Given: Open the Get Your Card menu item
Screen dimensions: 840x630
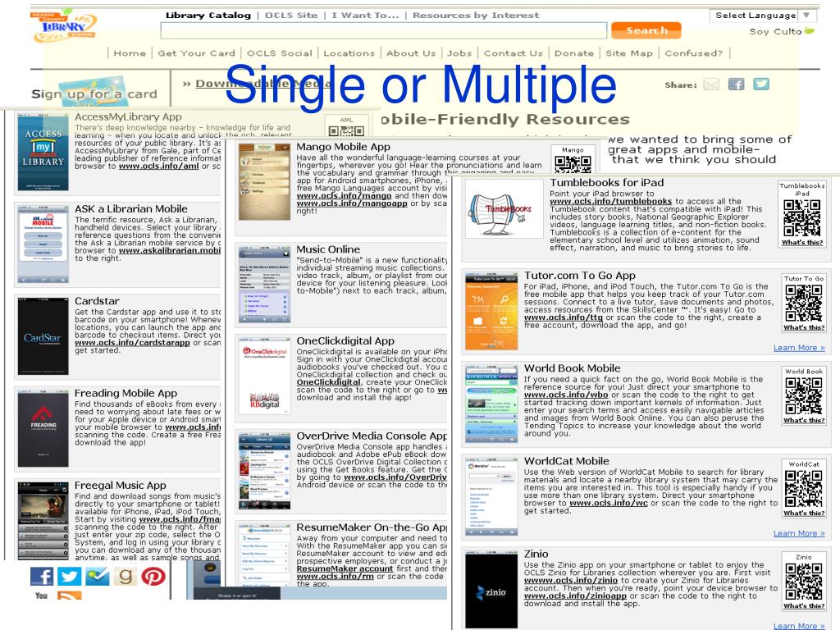Looking at the screenshot, I should click(x=196, y=53).
